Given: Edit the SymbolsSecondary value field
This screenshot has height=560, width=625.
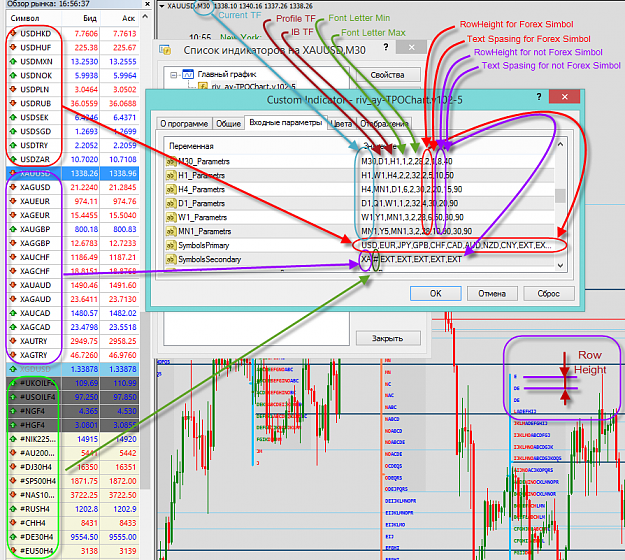Looking at the screenshot, I should [x=456, y=259].
